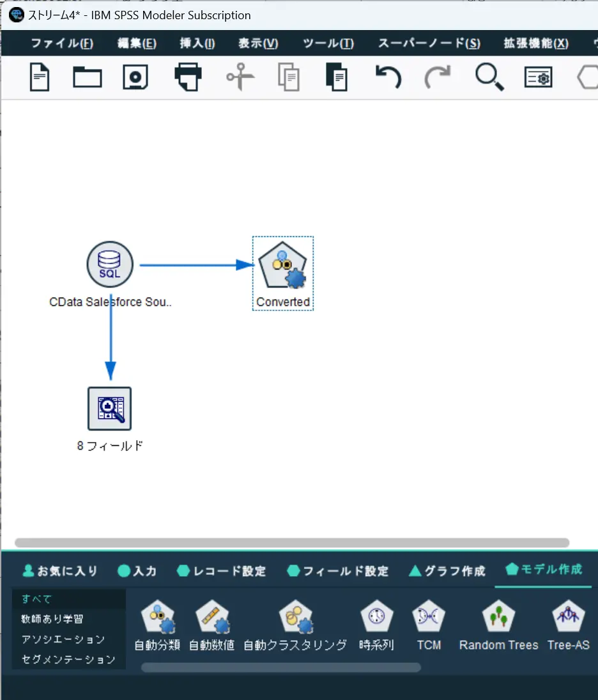Open the ファイル(F) menu
598x700 pixels.
click(62, 43)
